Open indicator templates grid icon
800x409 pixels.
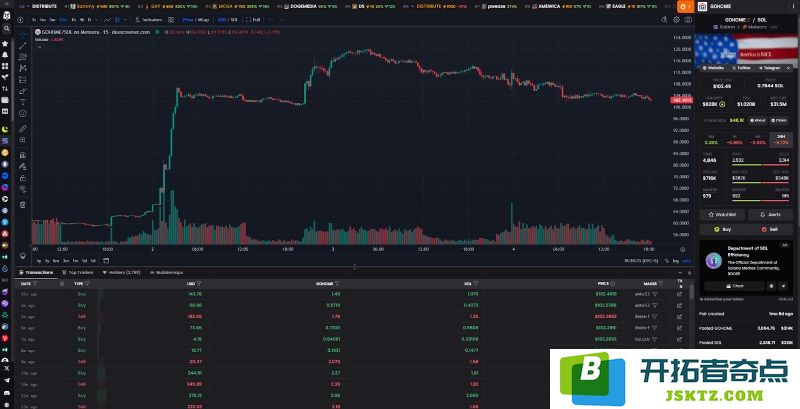click(x=171, y=19)
